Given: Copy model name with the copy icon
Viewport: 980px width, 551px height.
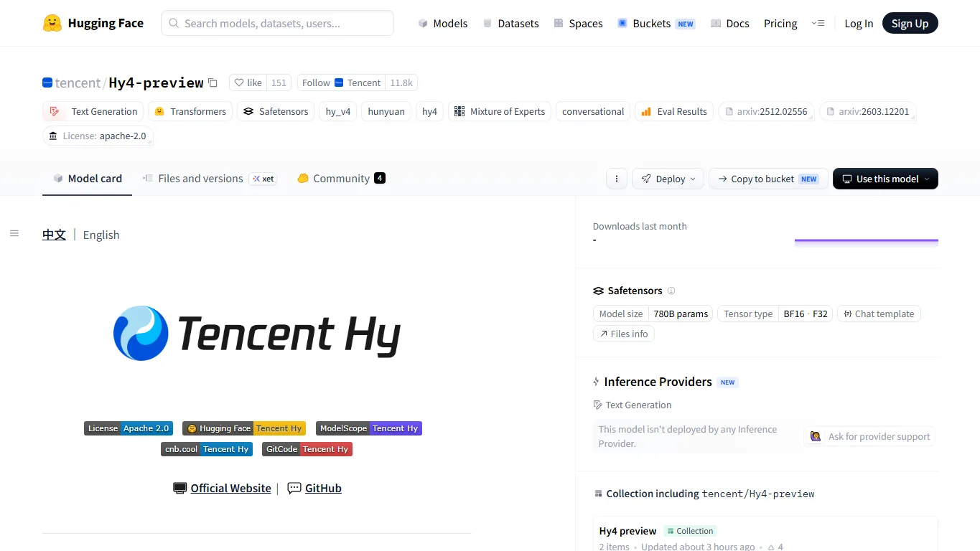Looking at the screenshot, I should click(213, 83).
